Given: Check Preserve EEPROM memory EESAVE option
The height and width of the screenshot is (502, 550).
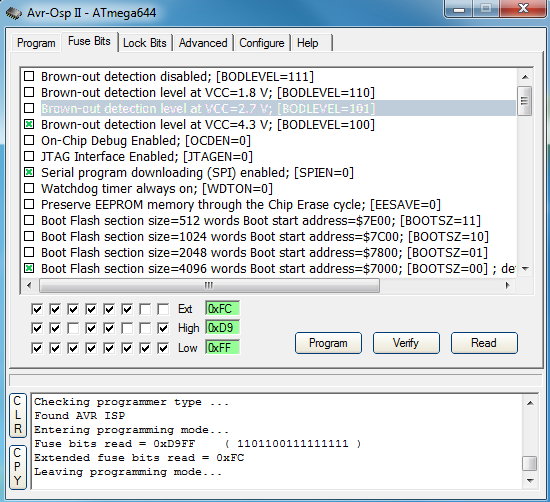Looking at the screenshot, I should (x=29, y=204).
